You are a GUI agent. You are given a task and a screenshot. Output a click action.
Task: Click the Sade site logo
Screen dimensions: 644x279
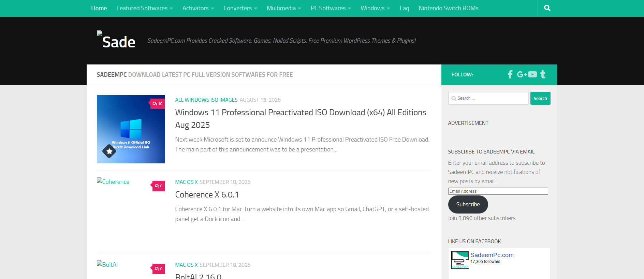click(x=116, y=40)
